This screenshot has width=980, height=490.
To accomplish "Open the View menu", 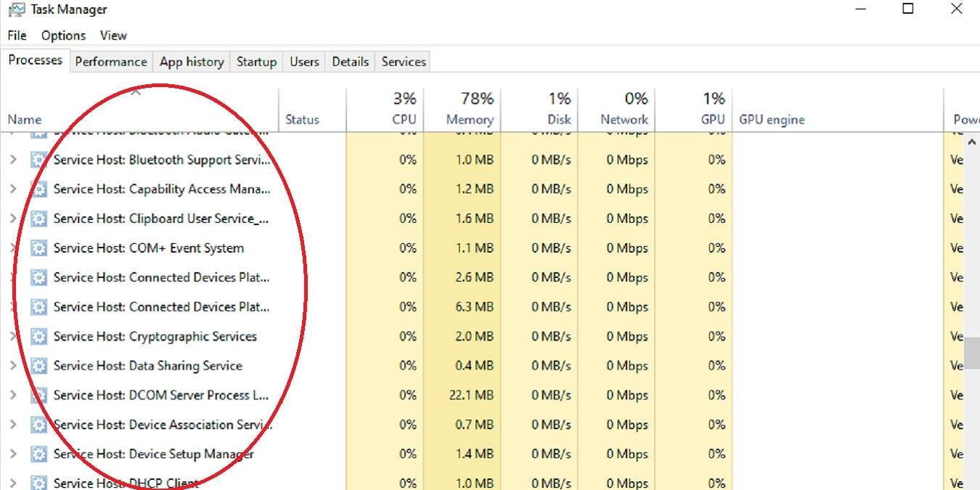I will (113, 36).
